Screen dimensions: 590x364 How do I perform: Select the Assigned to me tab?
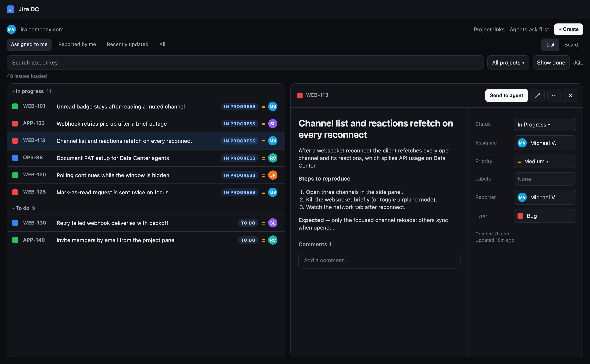(x=29, y=45)
